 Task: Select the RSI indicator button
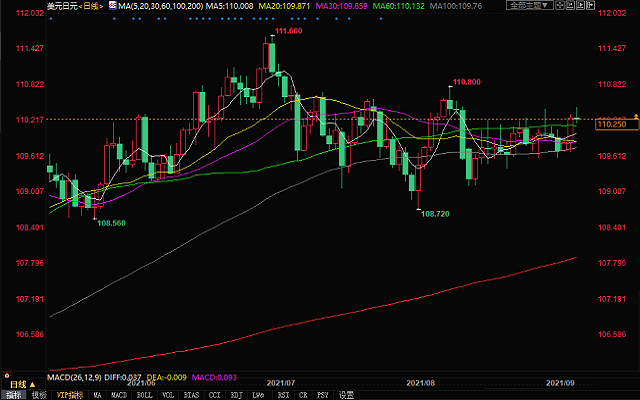coord(283,395)
